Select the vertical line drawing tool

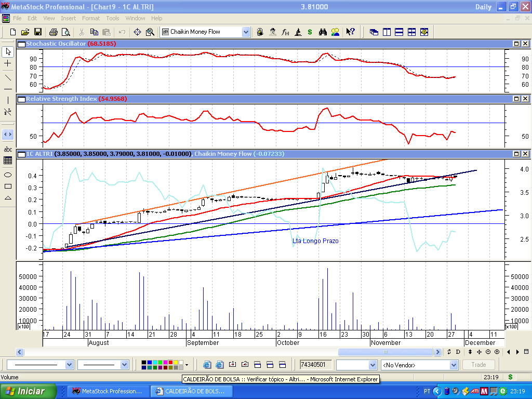pos(8,100)
